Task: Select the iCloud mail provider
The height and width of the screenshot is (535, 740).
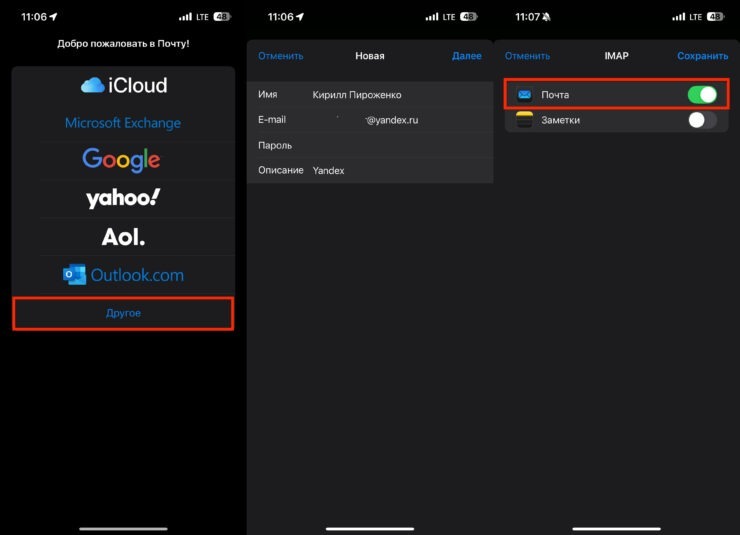Action: pyautogui.click(x=123, y=86)
